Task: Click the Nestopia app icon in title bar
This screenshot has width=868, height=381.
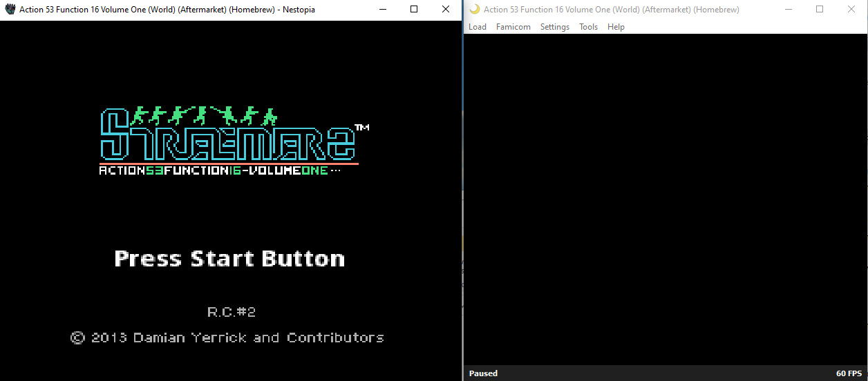Action: click(10, 10)
